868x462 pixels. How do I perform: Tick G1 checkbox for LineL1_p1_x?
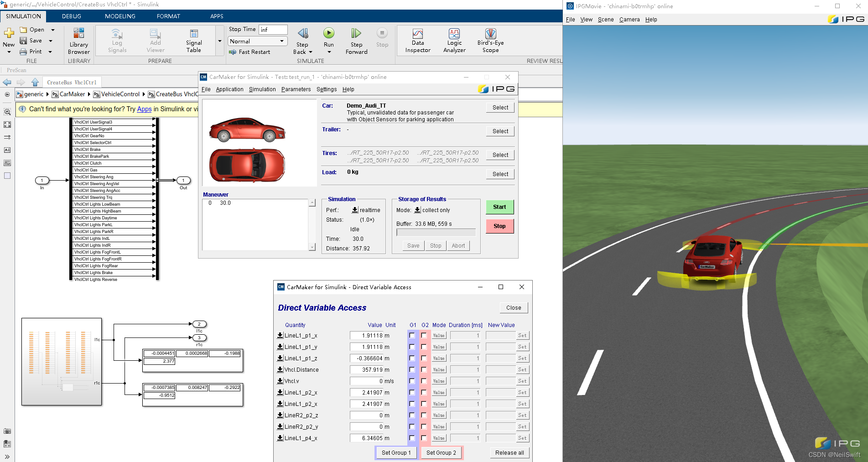[412, 335]
